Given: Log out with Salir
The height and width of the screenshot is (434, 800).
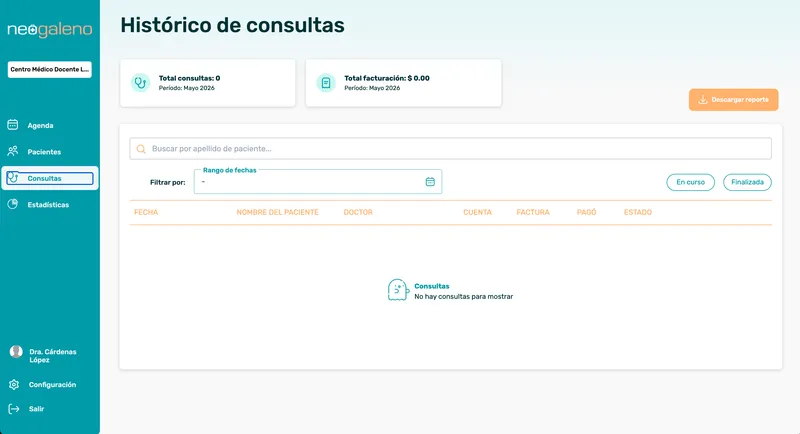Looking at the screenshot, I should 36,409.
